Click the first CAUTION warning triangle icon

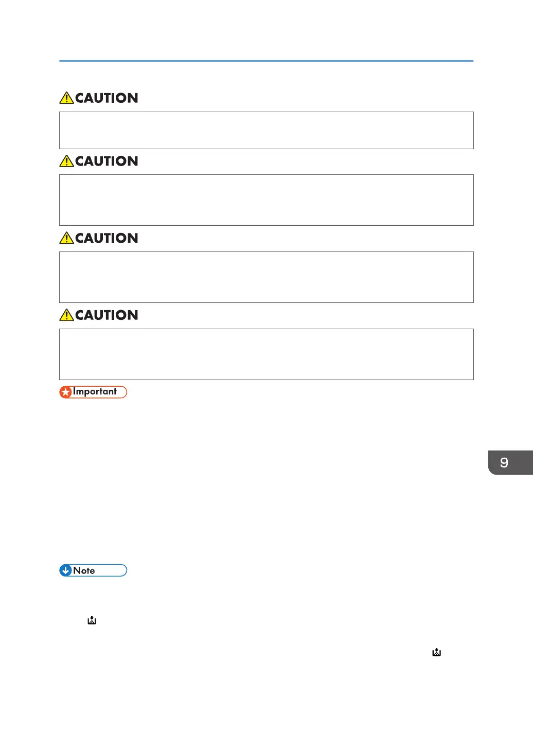coord(66,98)
